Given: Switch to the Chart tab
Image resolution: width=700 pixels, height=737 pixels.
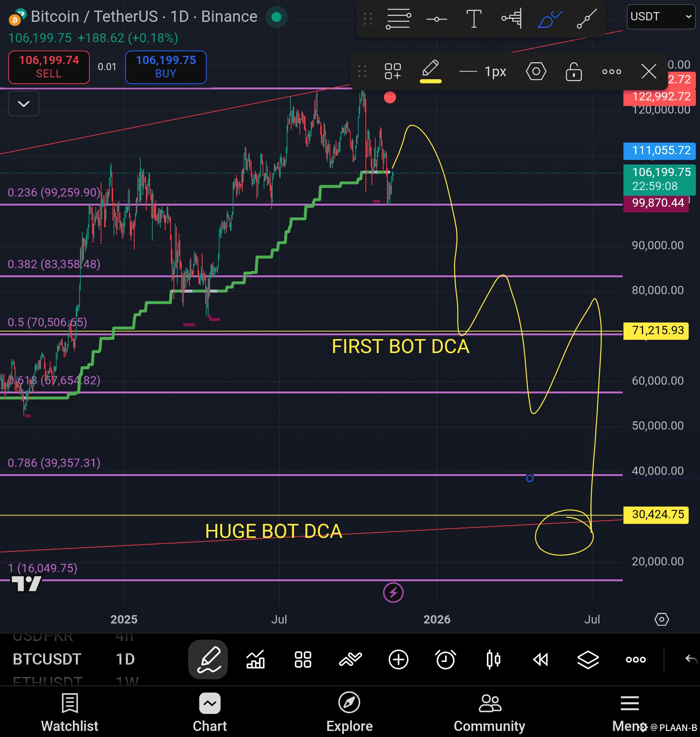Looking at the screenshot, I should [x=210, y=712].
